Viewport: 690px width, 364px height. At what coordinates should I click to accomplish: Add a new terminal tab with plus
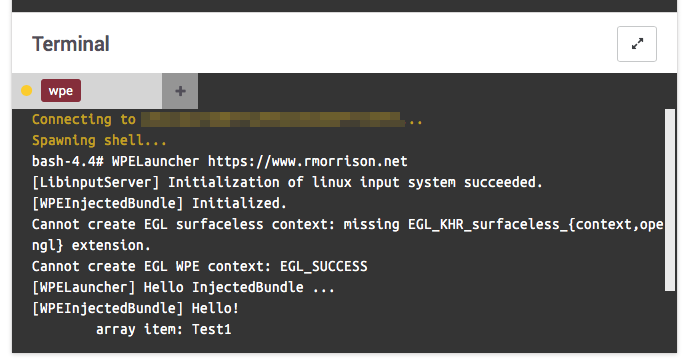point(180,91)
